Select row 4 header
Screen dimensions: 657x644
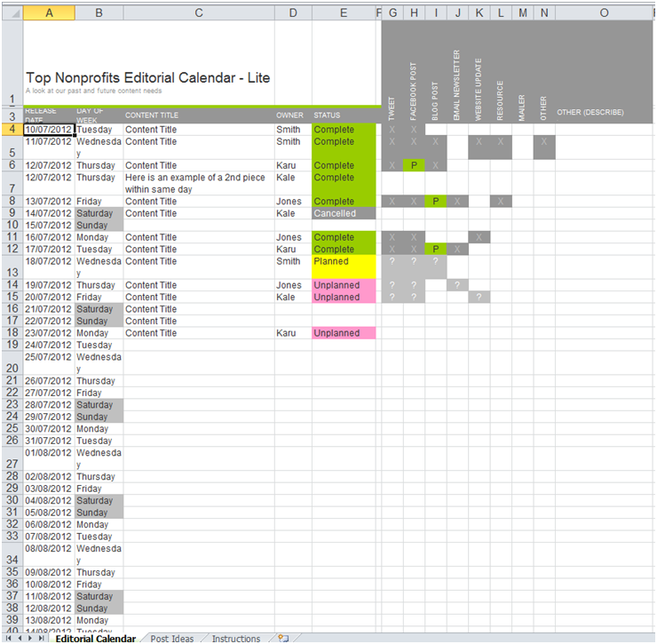coord(12,129)
